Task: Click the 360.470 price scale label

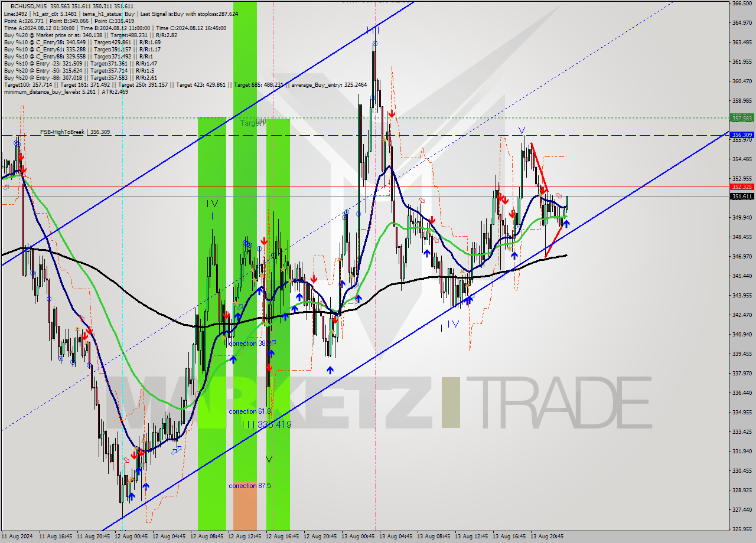Action: [742, 81]
